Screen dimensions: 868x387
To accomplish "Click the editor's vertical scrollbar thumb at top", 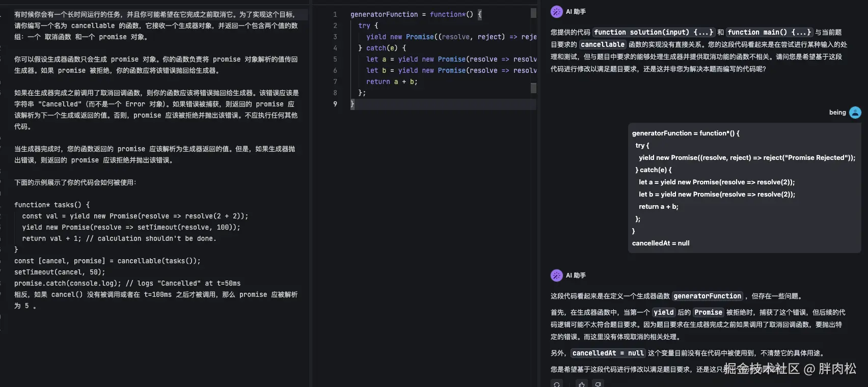I will point(533,13).
